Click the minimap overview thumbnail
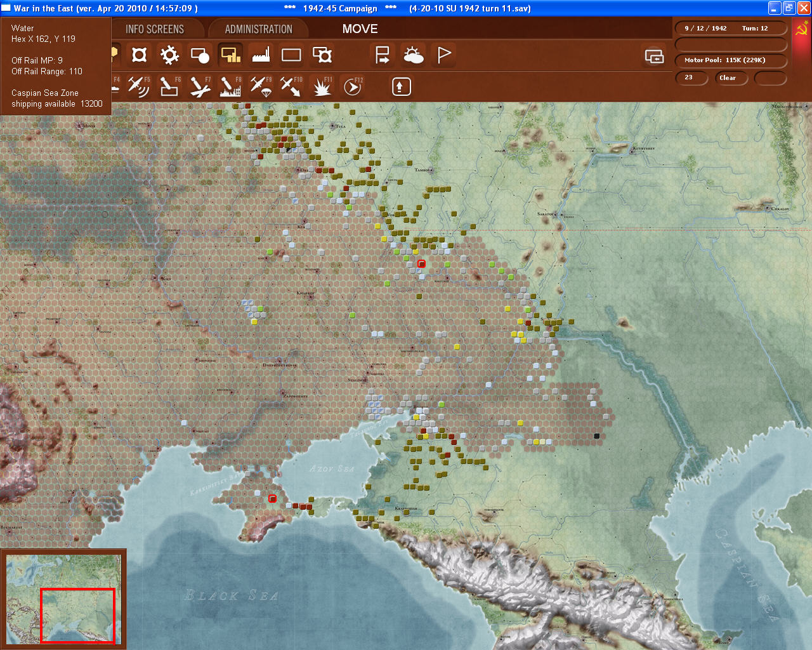The image size is (812, 650). tap(63, 599)
